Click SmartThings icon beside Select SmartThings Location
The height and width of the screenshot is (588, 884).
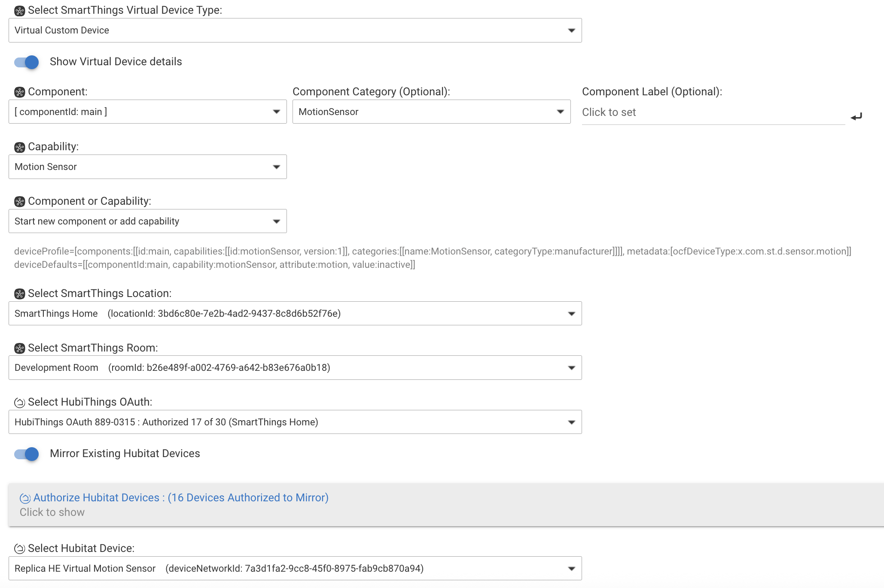[x=20, y=294]
